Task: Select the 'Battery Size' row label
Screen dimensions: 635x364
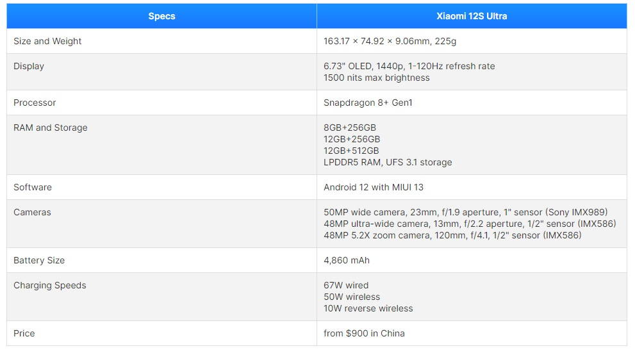Action: tap(39, 261)
